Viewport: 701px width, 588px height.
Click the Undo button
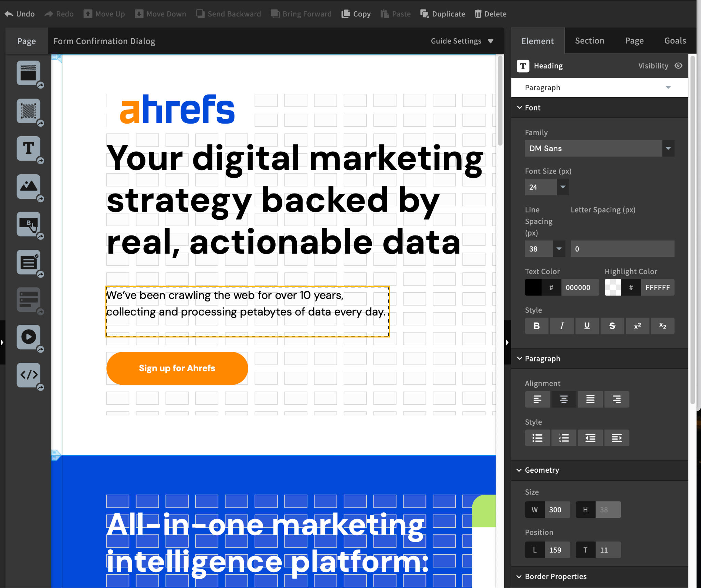pos(20,14)
